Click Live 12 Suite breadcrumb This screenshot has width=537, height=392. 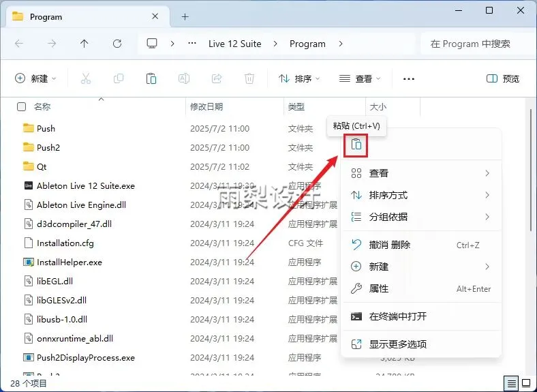235,44
